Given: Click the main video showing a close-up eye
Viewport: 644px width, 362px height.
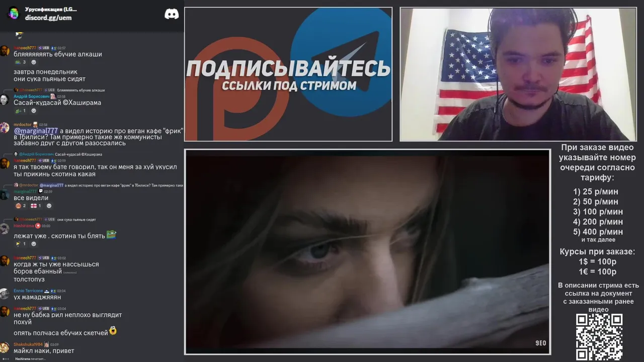Looking at the screenshot, I should [367, 252].
